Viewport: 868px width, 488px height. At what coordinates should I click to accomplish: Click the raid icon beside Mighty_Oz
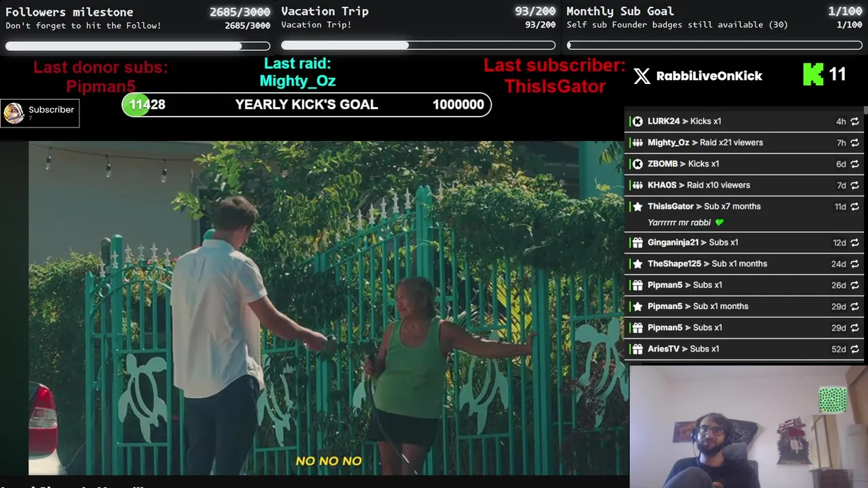click(x=637, y=142)
